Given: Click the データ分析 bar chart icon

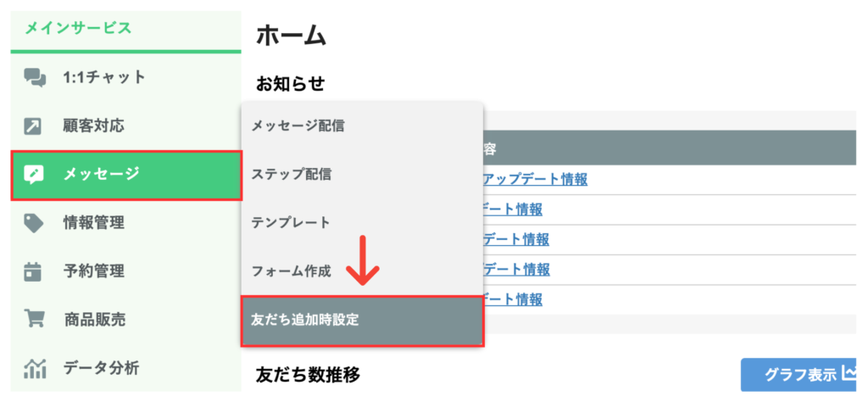Looking at the screenshot, I should (35, 368).
